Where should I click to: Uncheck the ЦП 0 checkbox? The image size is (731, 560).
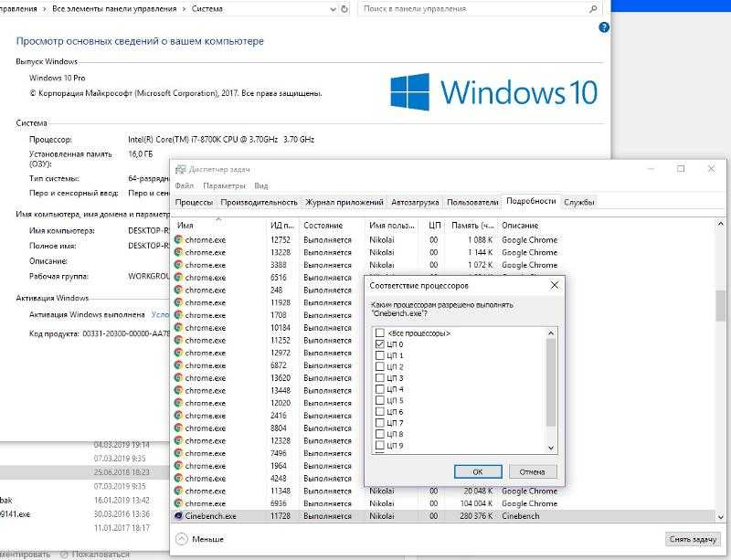click(379, 344)
